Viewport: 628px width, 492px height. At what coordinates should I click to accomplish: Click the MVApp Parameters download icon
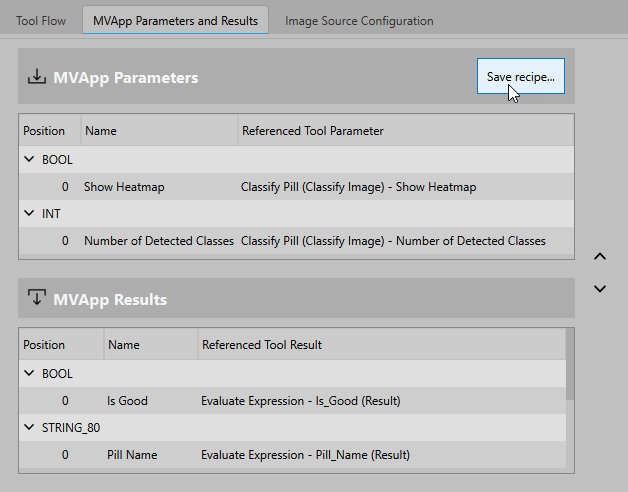pyautogui.click(x=37, y=77)
